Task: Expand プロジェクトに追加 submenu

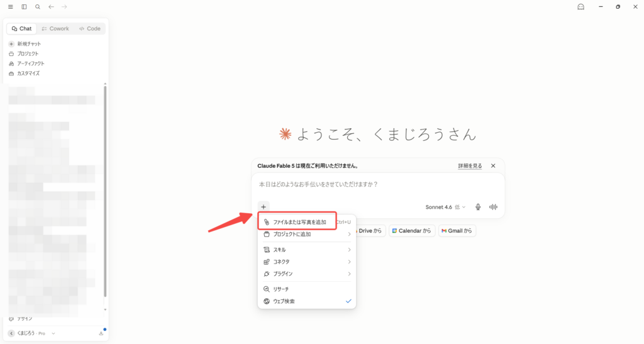Action: 307,235
